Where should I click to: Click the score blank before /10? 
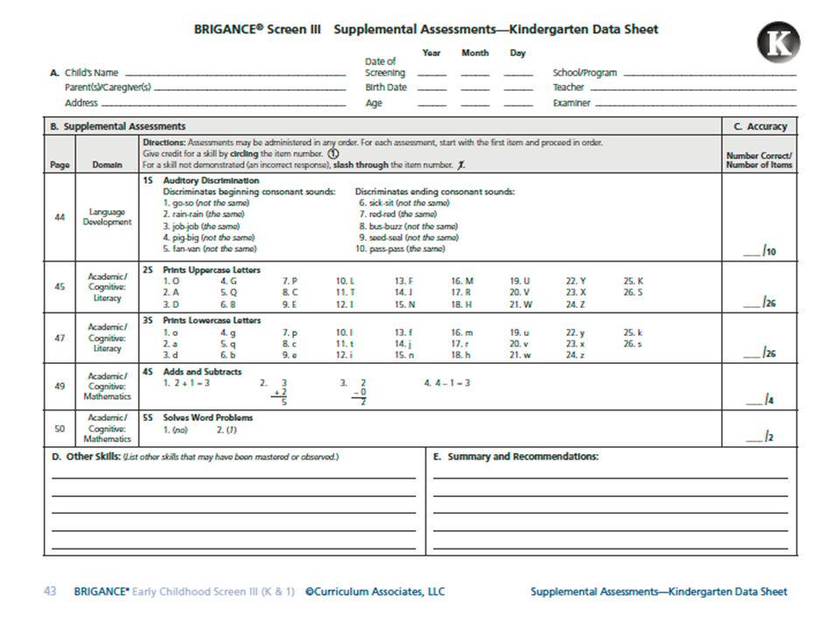[751, 254]
